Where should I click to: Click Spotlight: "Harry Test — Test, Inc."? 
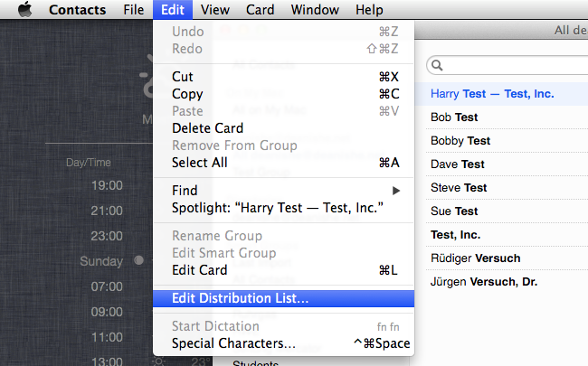point(283,208)
